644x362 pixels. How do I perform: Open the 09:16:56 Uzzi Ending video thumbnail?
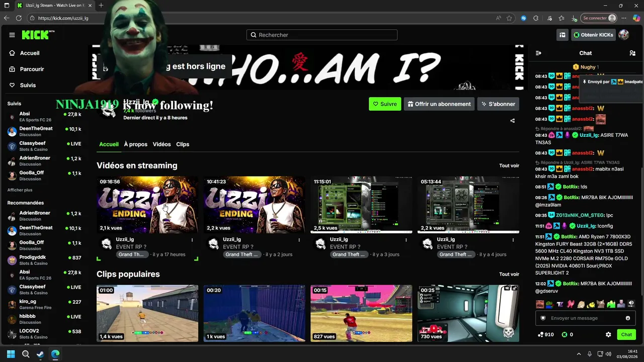[x=147, y=205]
